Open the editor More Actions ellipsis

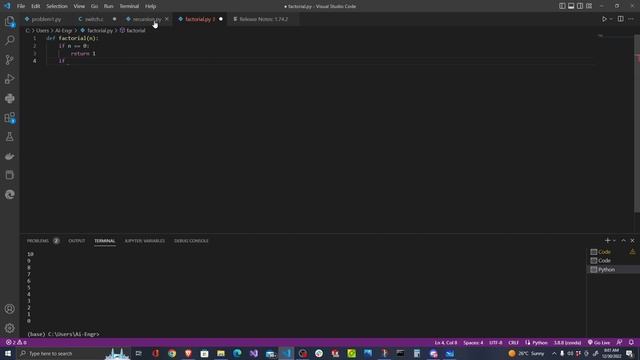point(631,19)
